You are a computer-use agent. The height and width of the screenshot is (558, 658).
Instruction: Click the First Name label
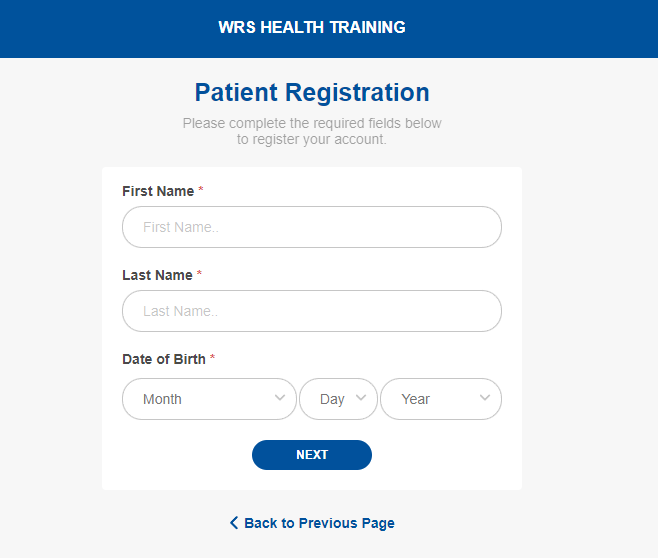click(158, 191)
